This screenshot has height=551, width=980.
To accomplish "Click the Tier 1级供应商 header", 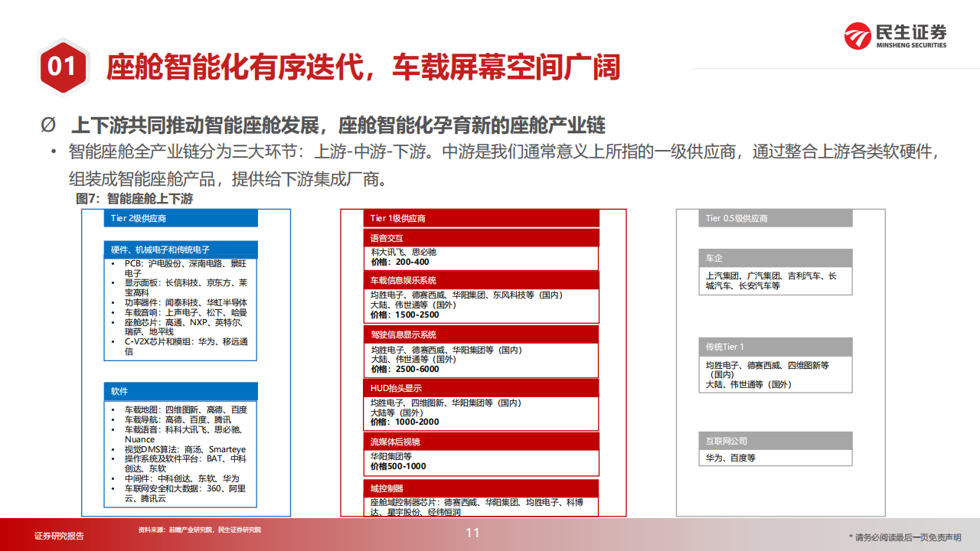I will pos(481,218).
